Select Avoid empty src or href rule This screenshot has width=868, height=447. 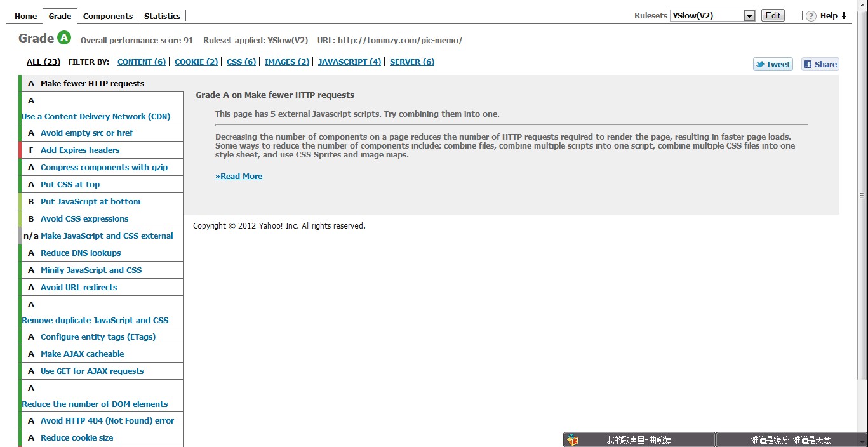(x=102, y=133)
